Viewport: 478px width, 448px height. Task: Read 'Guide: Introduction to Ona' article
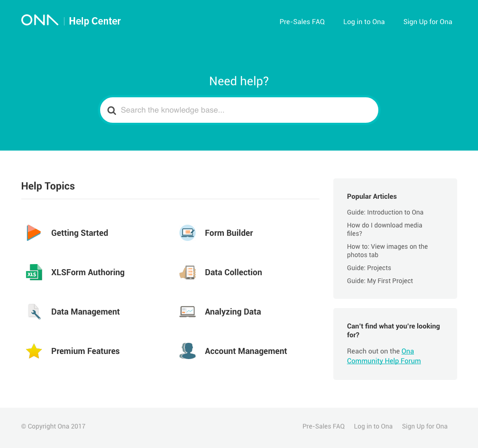click(385, 212)
